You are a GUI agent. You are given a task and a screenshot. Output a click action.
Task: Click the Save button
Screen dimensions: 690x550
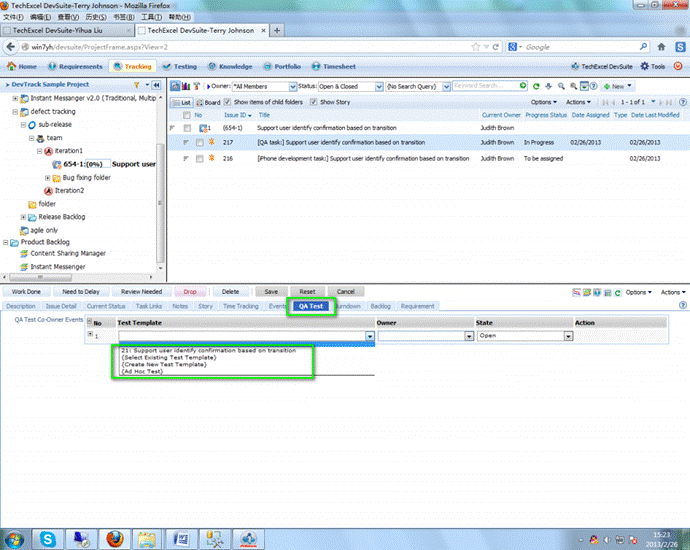(271, 292)
